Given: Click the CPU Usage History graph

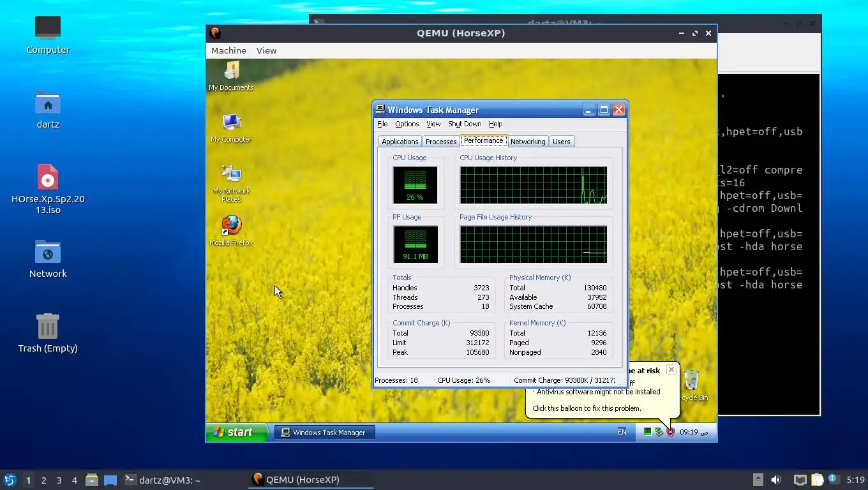Looking at the screenshot, I should [x=534, y=185].
